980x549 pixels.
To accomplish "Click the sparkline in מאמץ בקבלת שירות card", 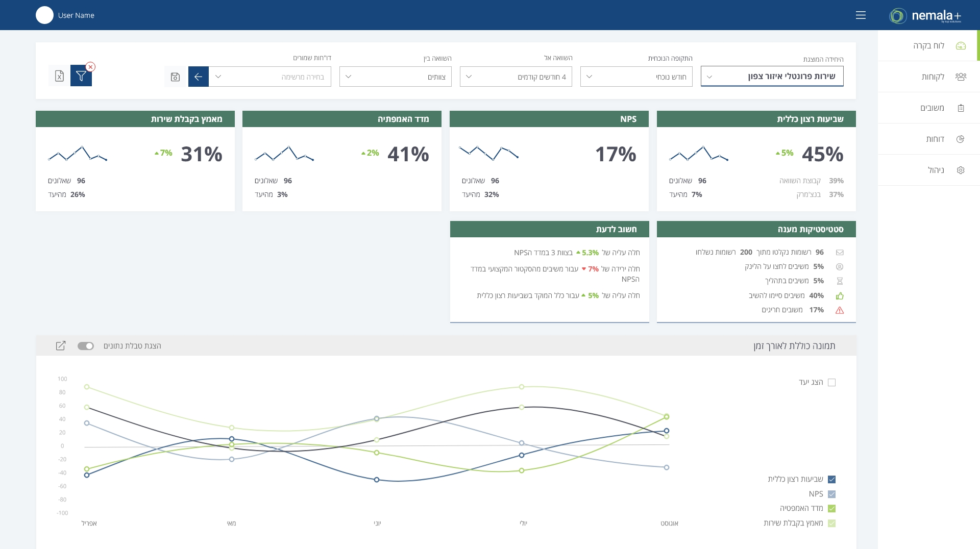I will (x=78, y=154).
